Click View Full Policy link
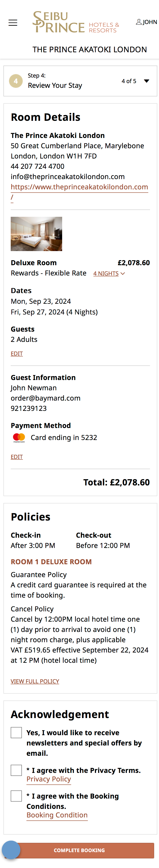 click(35, 681)
